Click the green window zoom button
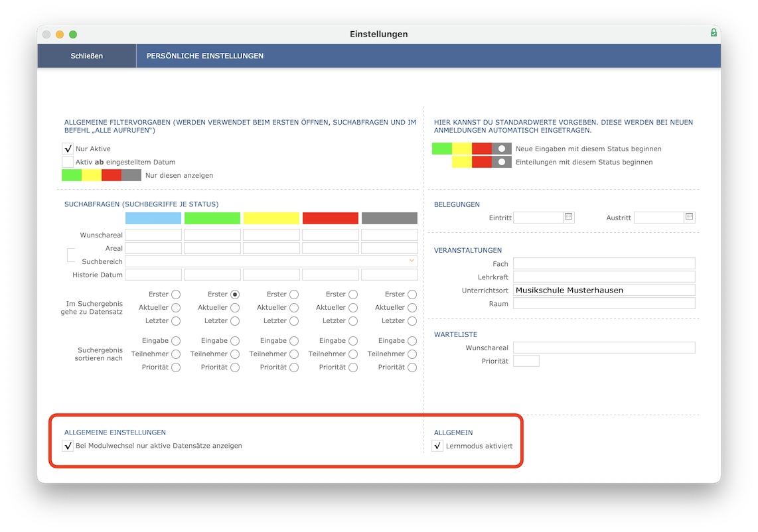Screen dimensions: 758x532 pos(73,34)
